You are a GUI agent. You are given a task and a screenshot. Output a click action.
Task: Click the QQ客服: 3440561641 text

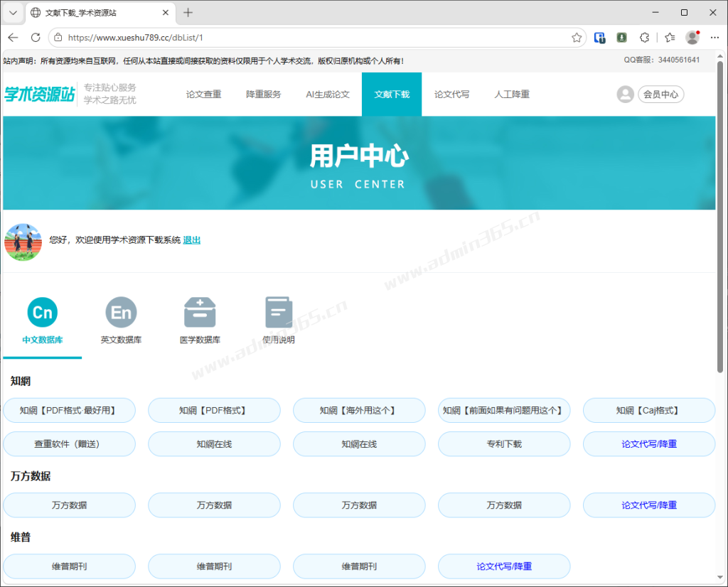click(661, 60)
